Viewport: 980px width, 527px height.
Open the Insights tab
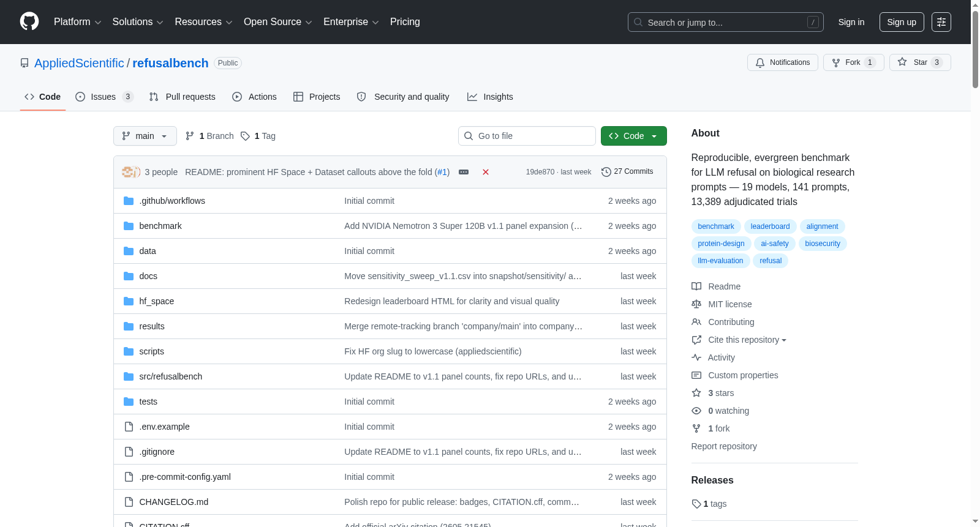(x=490, y=97)
